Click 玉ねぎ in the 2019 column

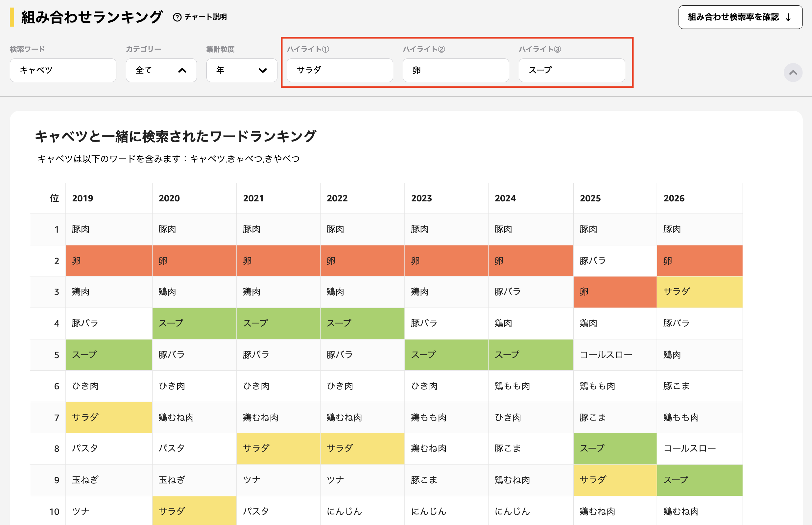[85, 480]
